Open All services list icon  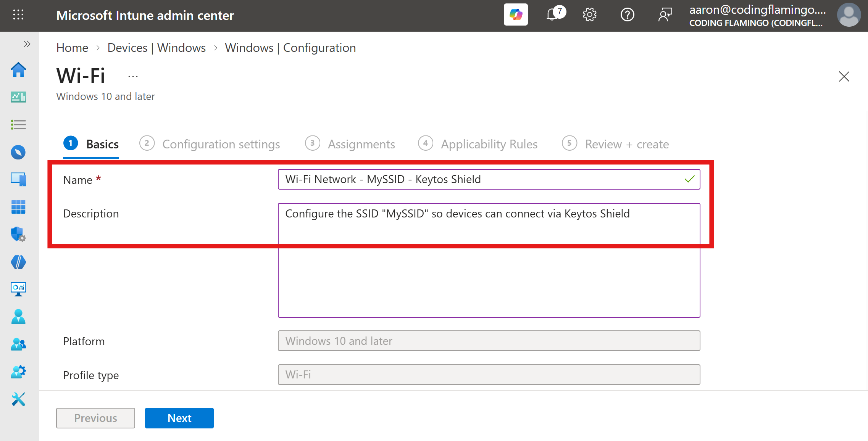click(x=18, y=125)
